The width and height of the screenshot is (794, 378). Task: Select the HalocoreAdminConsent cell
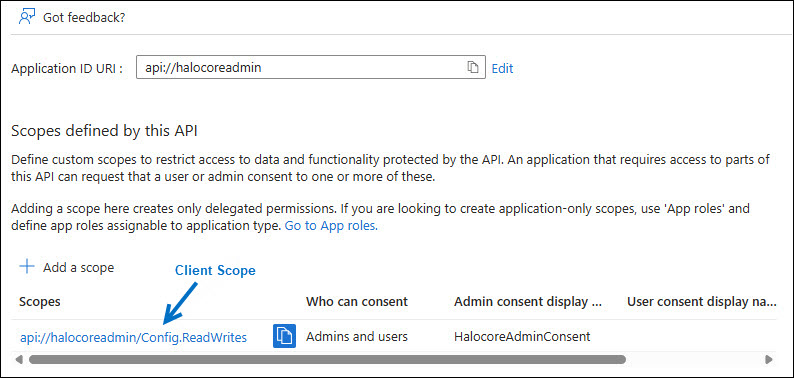click(522, 336)
